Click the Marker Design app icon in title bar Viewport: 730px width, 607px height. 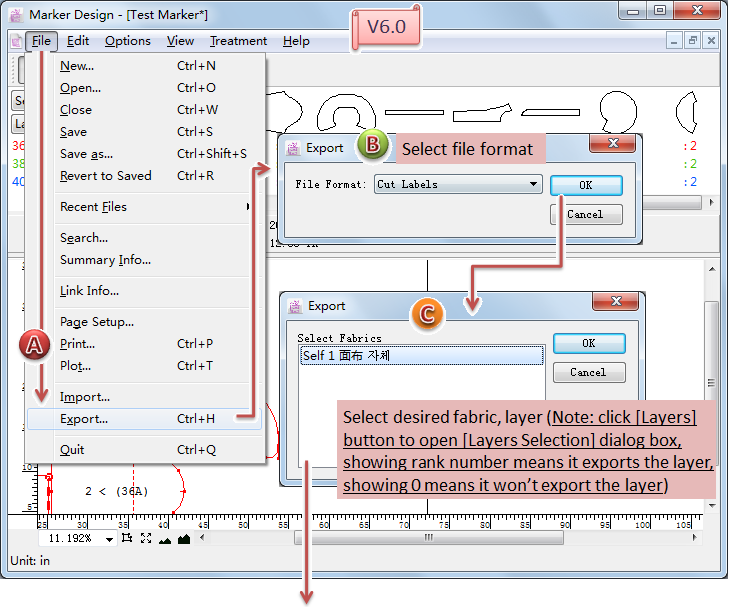pyautogui.click(x=16, y=14)
